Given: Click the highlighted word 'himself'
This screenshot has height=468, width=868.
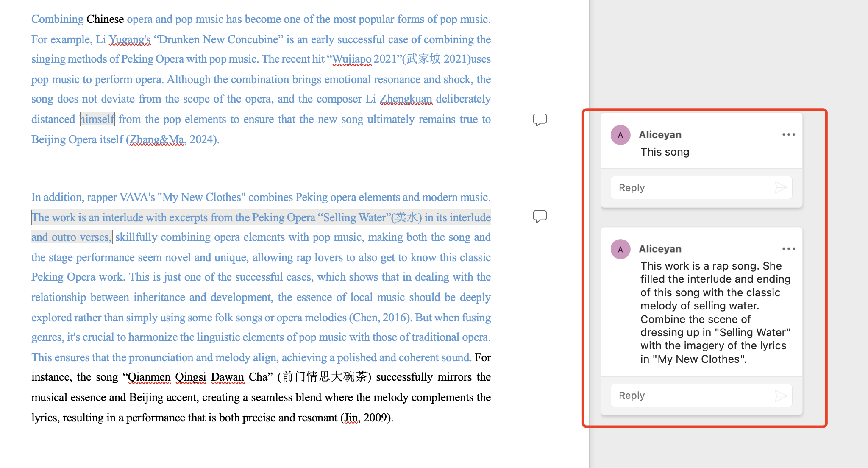Looking at the screenshot, I should [x=97, y=119].
